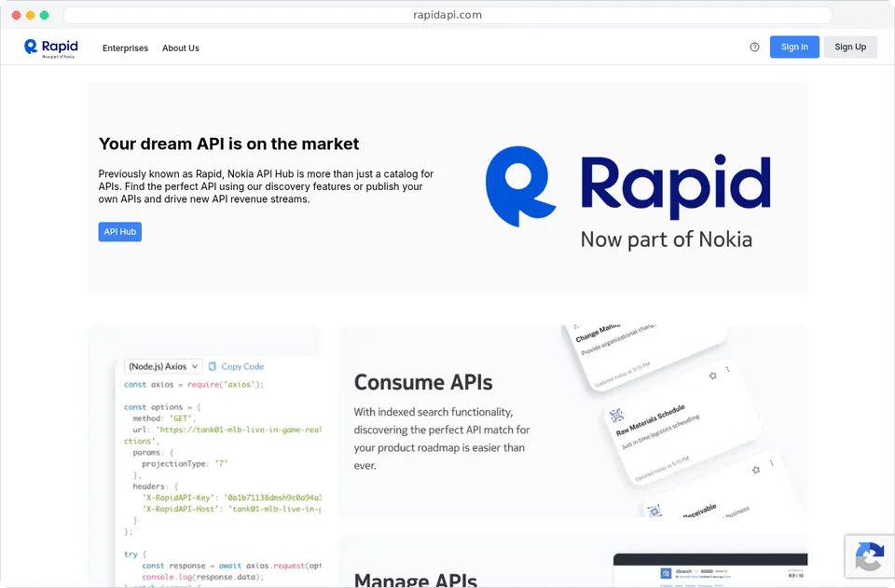The height and width of the screenshot is (588, 895).
Task: Click the Raw Materials Schedule card
Action: tap(682, 424)
